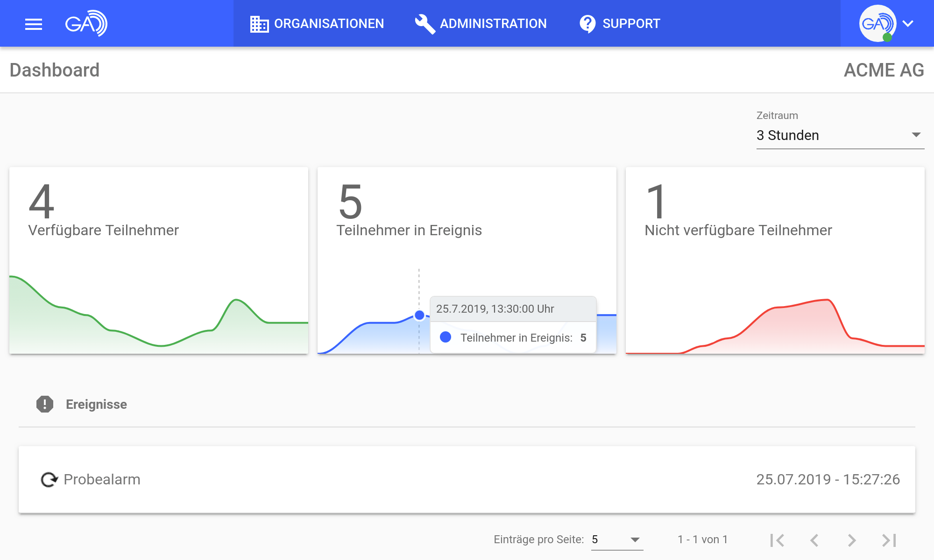This screenshot has height=560, width=934.
Task: Open the ADMINISTRATION menu item
Action: 493,24
